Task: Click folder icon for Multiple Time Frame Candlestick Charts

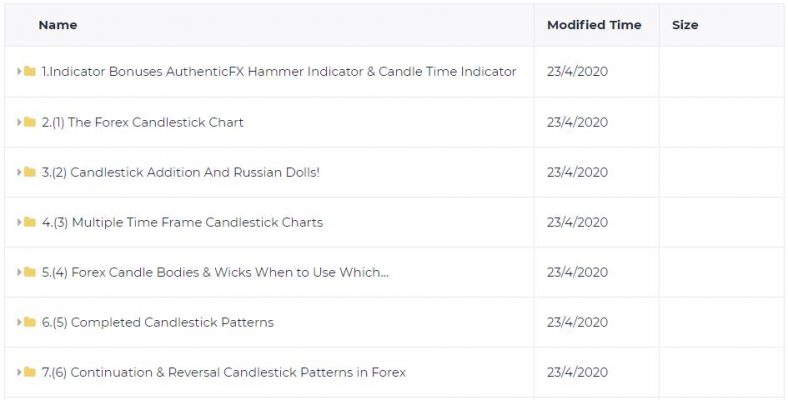Action: coord(30,222)
